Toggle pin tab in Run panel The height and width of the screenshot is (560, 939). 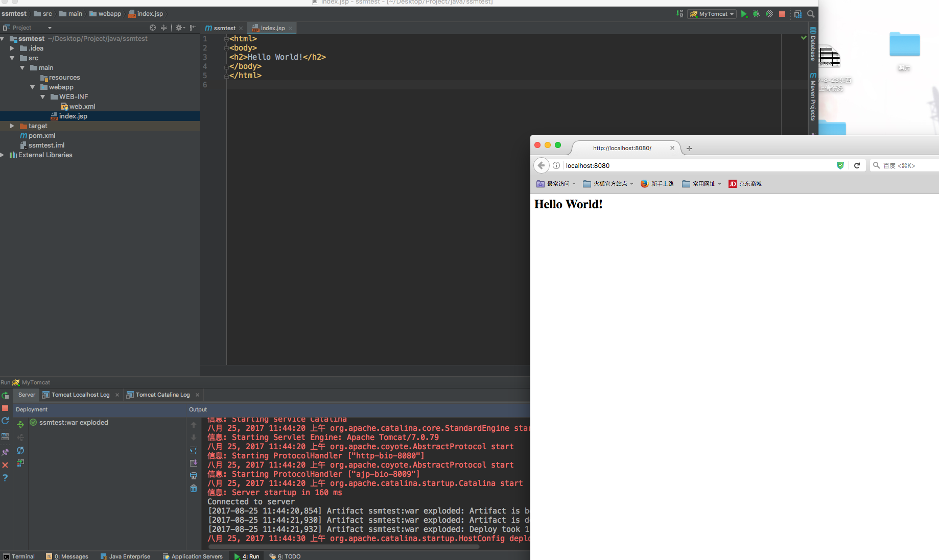tap(5, 452)
